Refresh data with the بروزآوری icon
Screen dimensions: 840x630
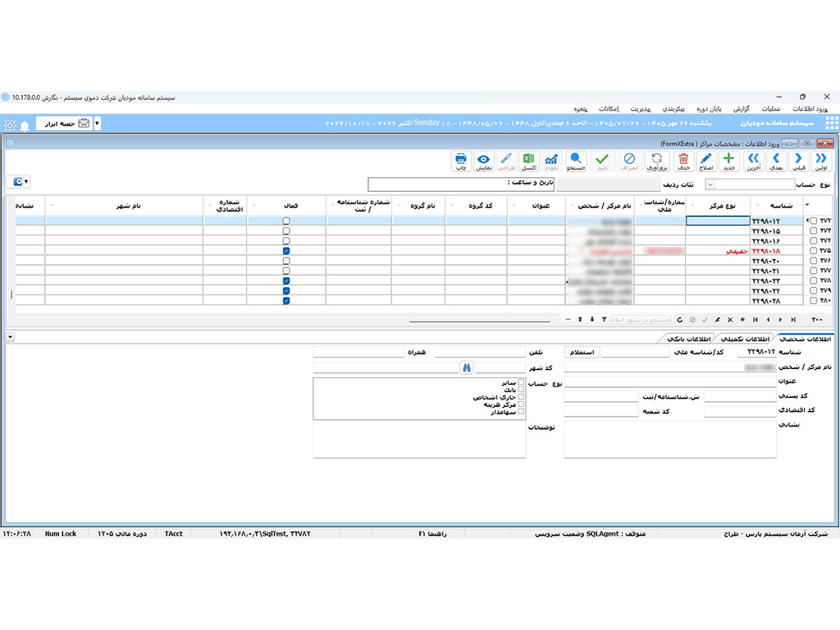coord(657,162)
